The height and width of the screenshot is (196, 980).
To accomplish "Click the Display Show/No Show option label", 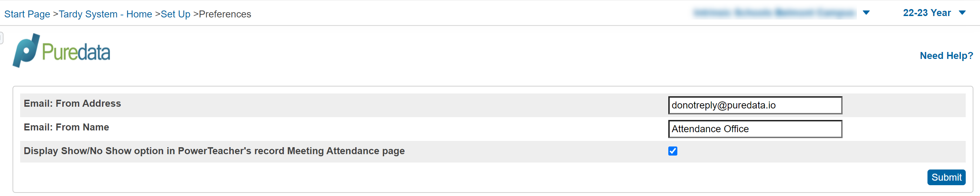I will (x=214, y=151).
